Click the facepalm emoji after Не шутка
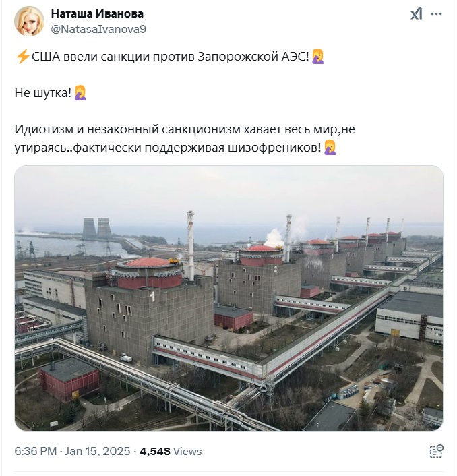 tap(80, 93)
